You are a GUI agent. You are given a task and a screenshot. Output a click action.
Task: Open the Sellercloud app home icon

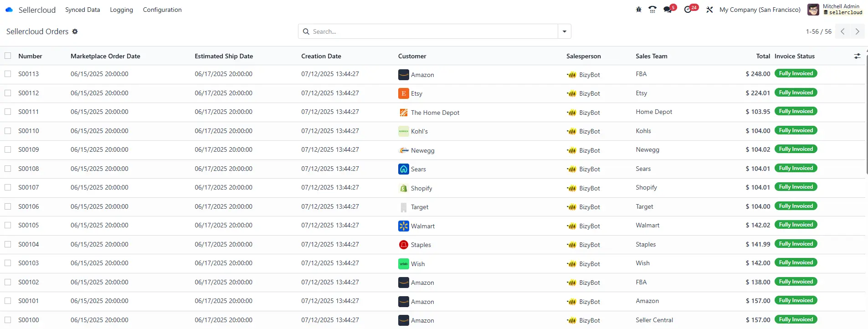(9, 10)
